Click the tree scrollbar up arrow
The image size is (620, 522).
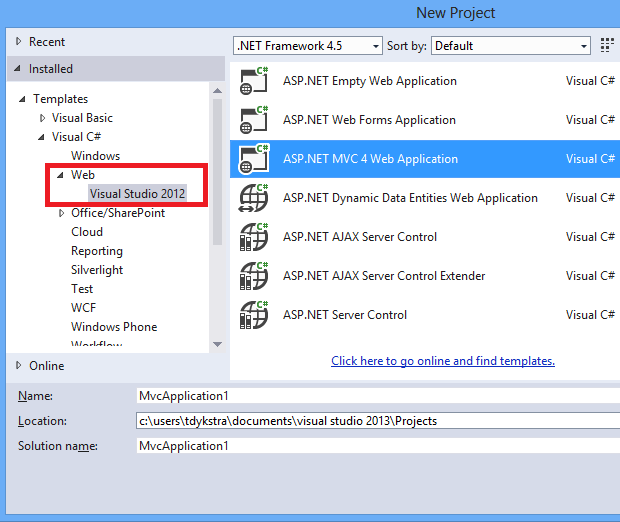click(217, 91)
